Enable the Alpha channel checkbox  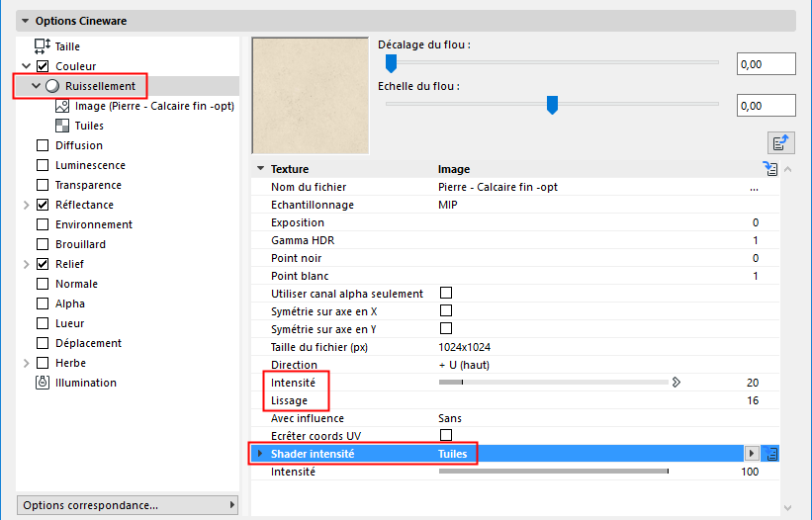(x=43, y=303)
